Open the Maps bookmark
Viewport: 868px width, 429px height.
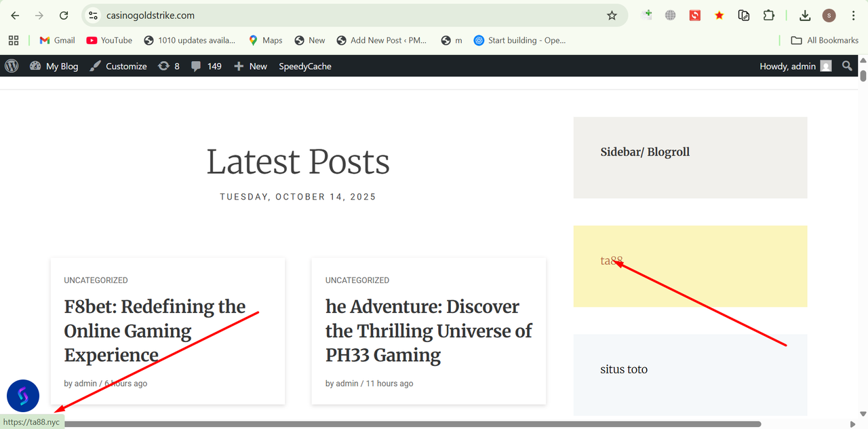[x=265, y=40]
